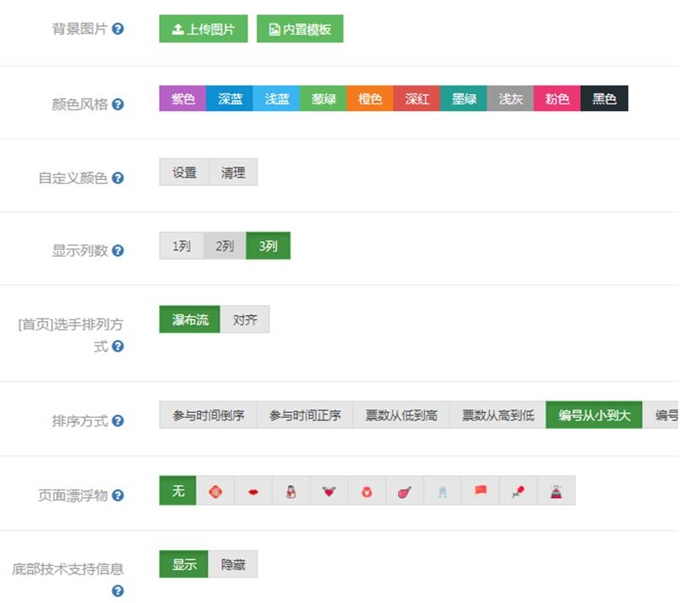Choose the 紫色 color style swatch

coord(183,98)
